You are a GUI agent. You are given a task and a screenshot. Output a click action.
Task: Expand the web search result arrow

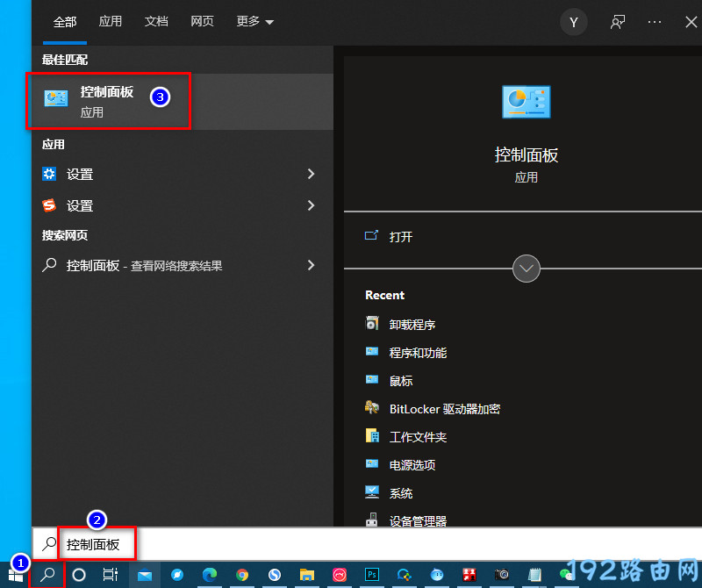click(311, 265)
